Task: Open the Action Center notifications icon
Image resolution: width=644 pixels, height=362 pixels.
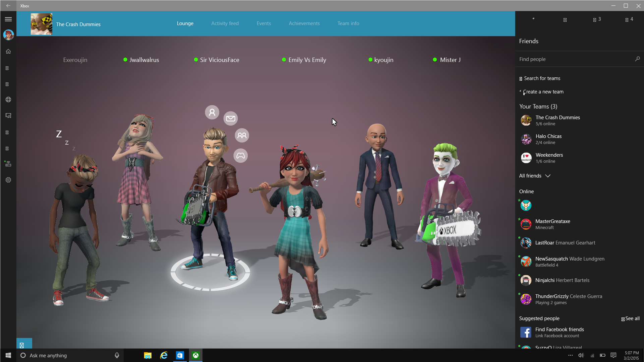Action: pyautogui.click(x=613, y=355)
